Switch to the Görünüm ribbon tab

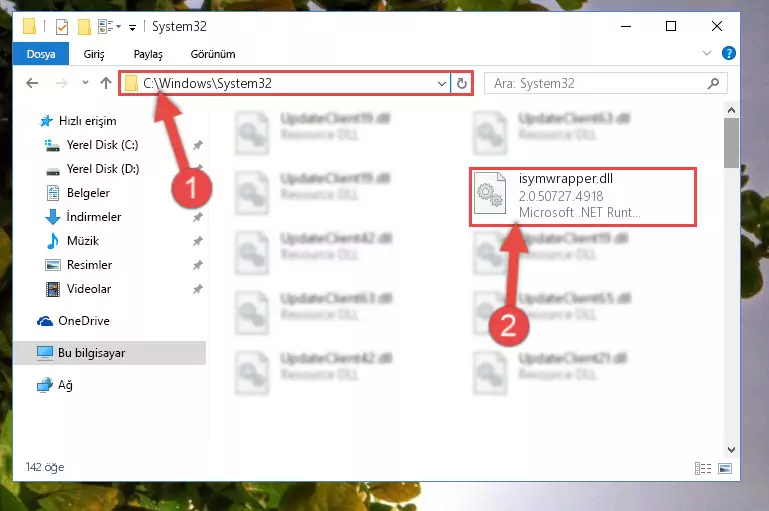(x=213, y=54)
